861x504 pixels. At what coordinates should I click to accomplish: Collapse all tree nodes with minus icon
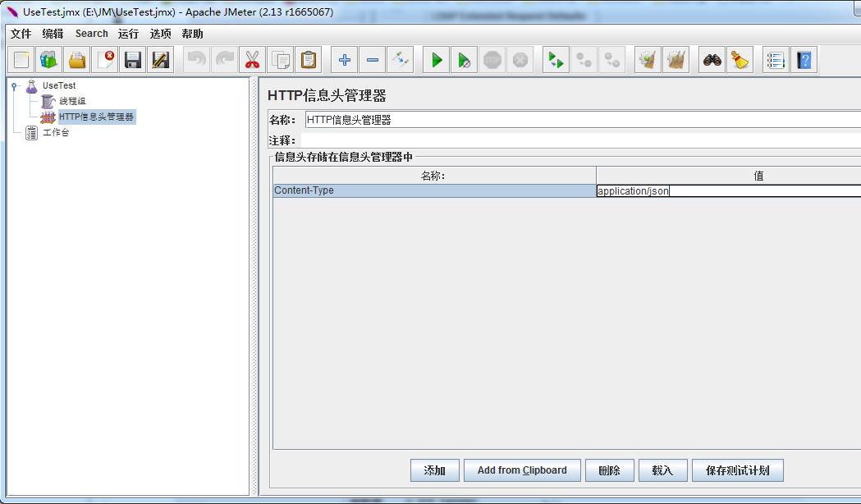373,60
